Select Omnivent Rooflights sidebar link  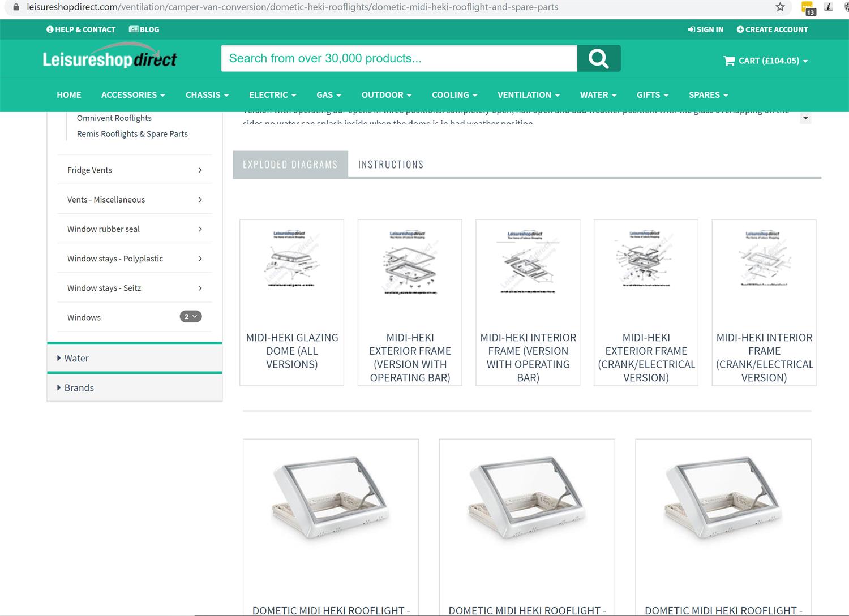[x=114, y=118]
